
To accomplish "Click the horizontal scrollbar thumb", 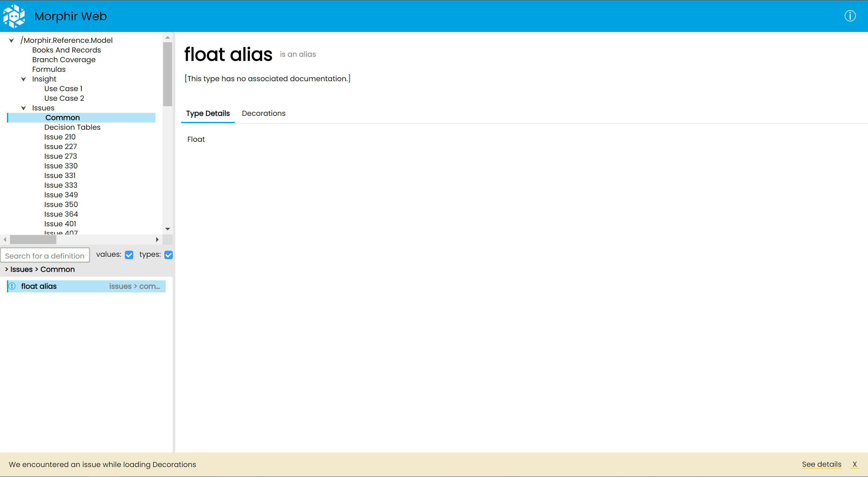I will pyautogui.click(x=33, y=240).
